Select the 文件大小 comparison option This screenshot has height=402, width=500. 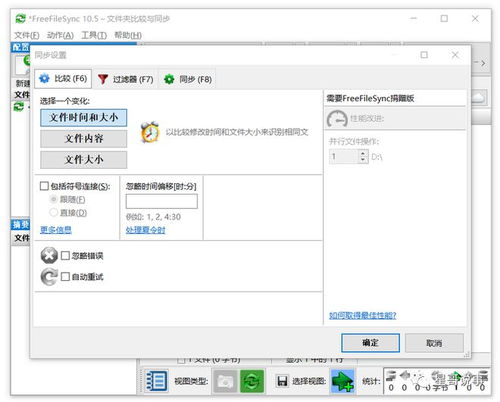83,160
